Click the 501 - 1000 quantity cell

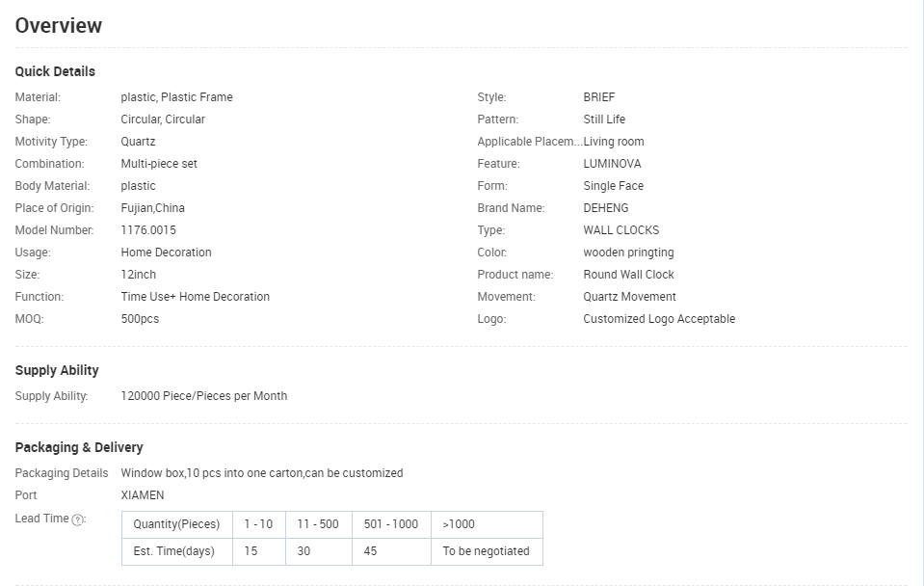[x=391, y=524]
